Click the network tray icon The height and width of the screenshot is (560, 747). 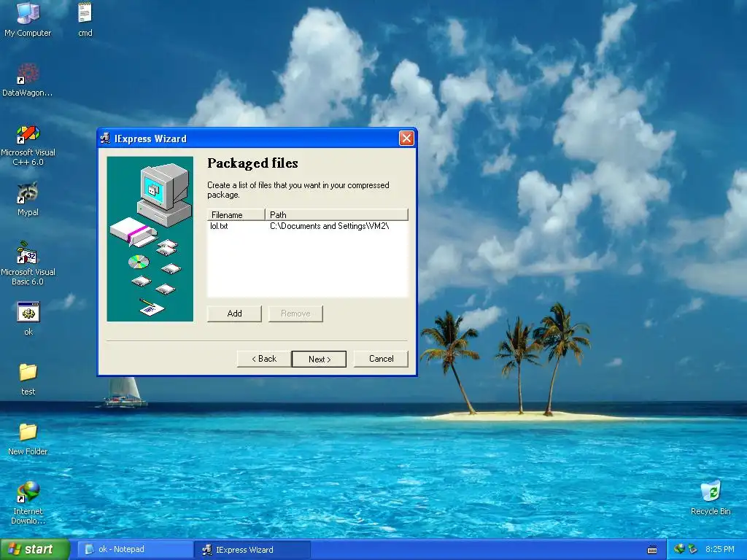(x=679, y=549)
